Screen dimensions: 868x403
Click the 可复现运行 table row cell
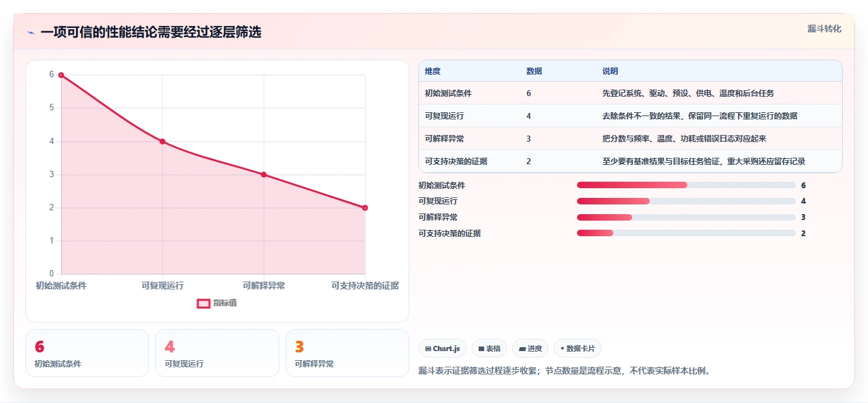[x=444, y=116]
